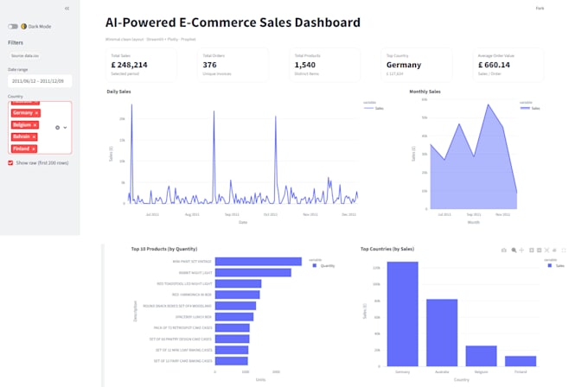Viewport: 588px width, 387px height.
Task: Remove the Belgium country tag
Action: (x=35, y=124)
